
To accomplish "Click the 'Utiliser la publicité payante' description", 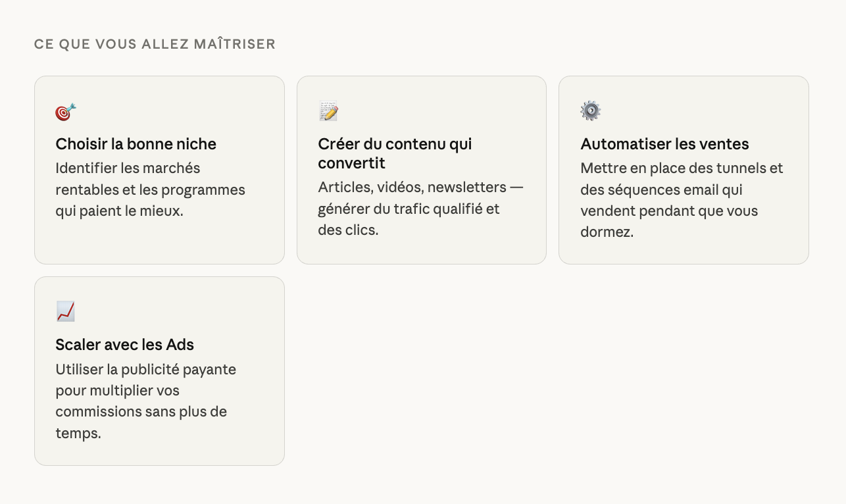I will coord(145,401).
